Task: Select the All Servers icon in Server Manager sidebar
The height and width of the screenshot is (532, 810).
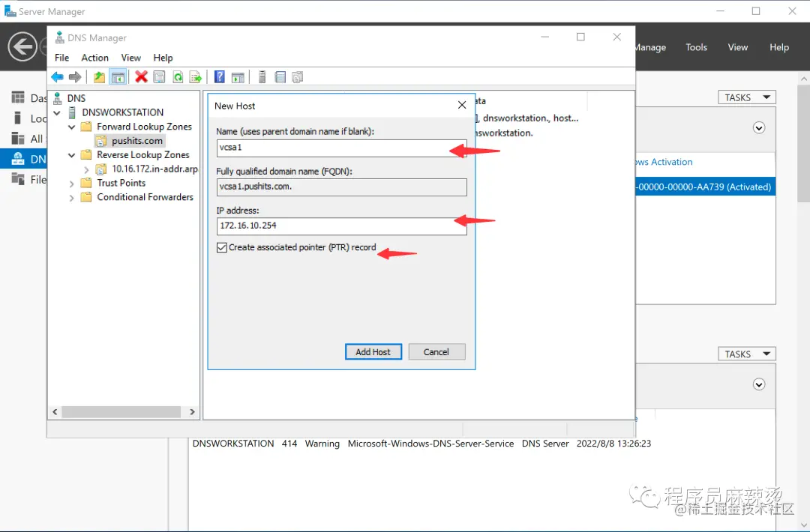Action: [18, 139]
